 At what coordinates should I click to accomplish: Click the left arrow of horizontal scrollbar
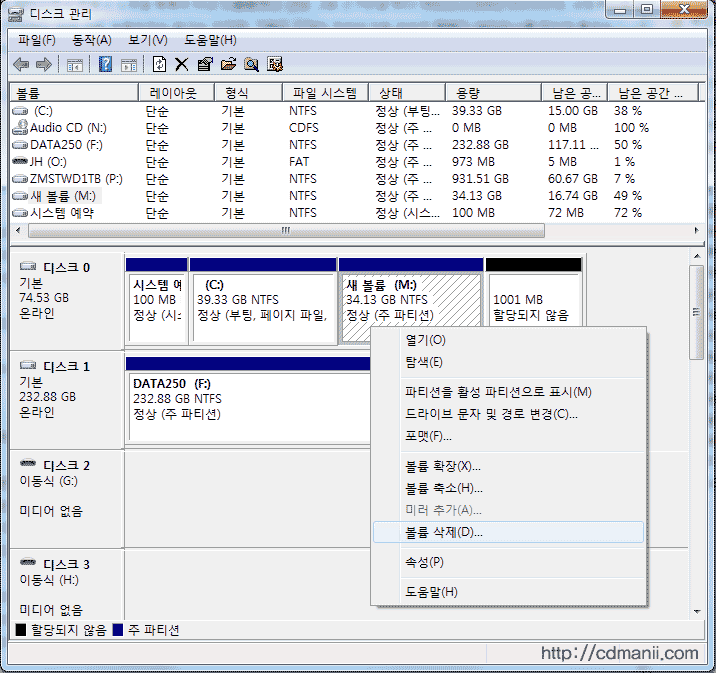pyautogui.click(x=18, y=231)
